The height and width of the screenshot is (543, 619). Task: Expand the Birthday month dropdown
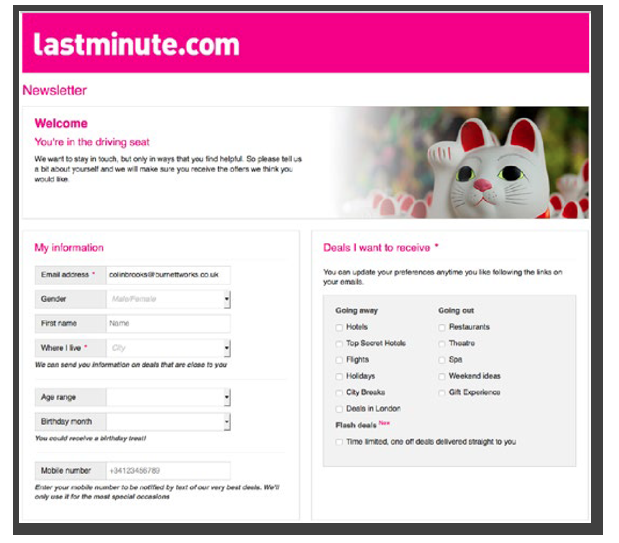[x=168, y=421]
